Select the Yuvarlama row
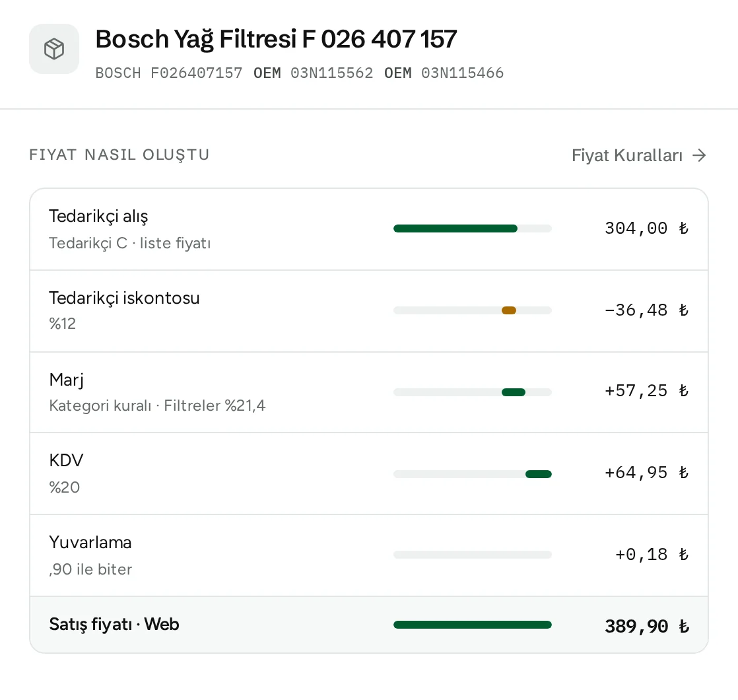This screenshot has height=700, width=738. [x=369, y=555]
